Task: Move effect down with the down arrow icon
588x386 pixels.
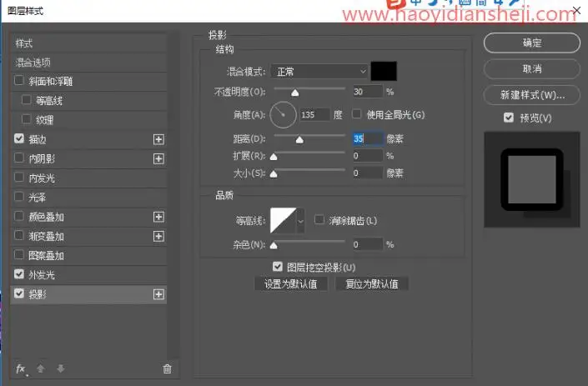Action: point(60,368)
